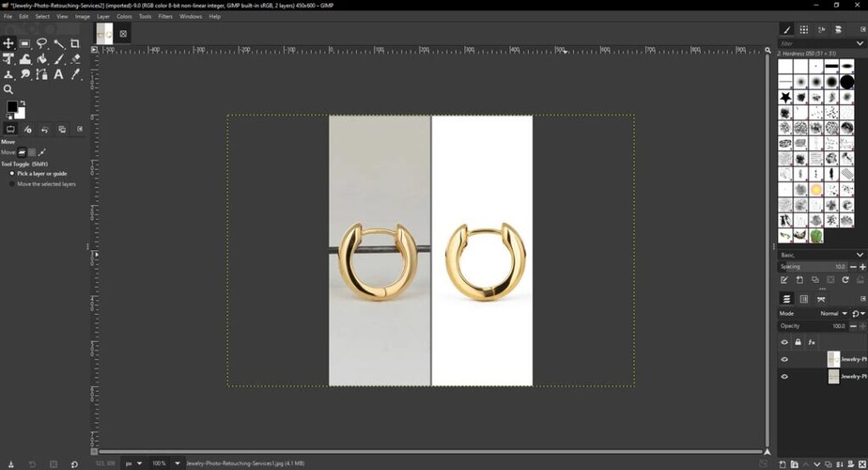The image size is (868, 470).
Task: Select the Free Select lasso tool
Action: [x=42, y=43]
